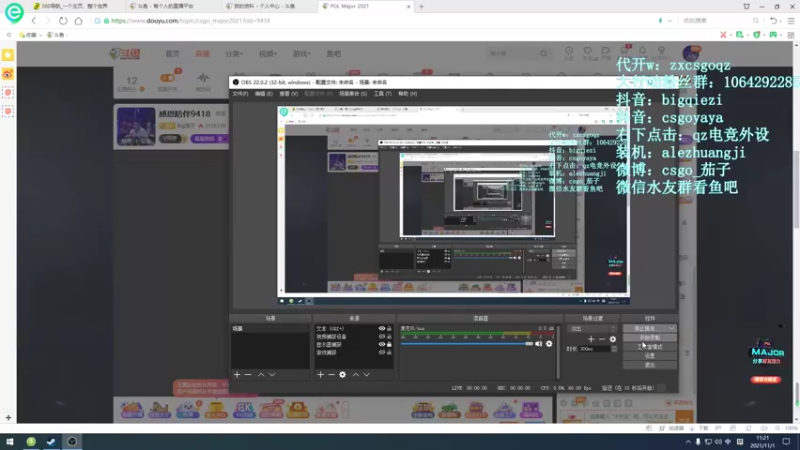Screen dimensions: 800x450
Task: Expand the 分类 menu on Douyu
Action: click(234, 54)
